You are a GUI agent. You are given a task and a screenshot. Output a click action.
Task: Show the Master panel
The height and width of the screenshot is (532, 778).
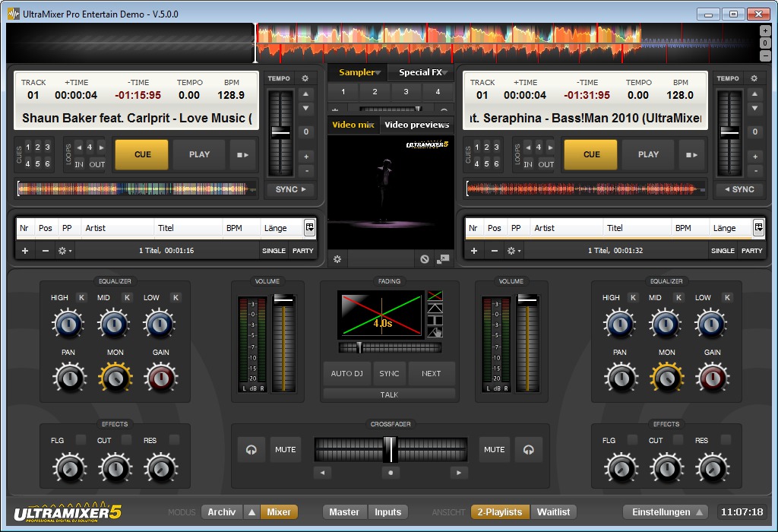[x=344, y=512]
